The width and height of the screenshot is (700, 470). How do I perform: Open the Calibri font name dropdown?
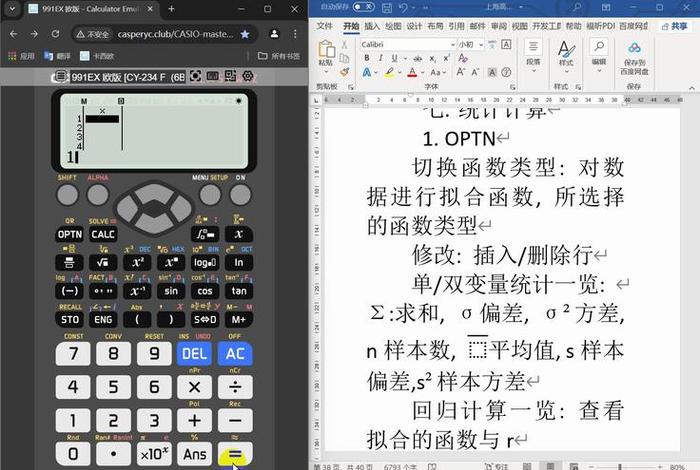coord(453,45)
